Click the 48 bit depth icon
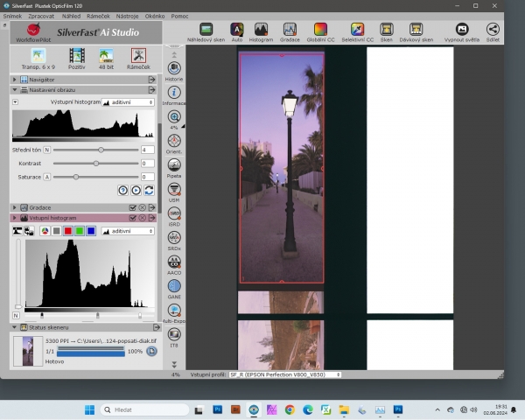Screen dimensions: 525x420 106,59
